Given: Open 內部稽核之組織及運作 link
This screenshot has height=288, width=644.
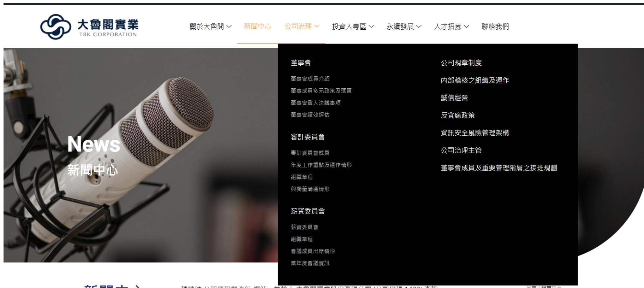Looking at the screenshot, I should tap(475, 81).
